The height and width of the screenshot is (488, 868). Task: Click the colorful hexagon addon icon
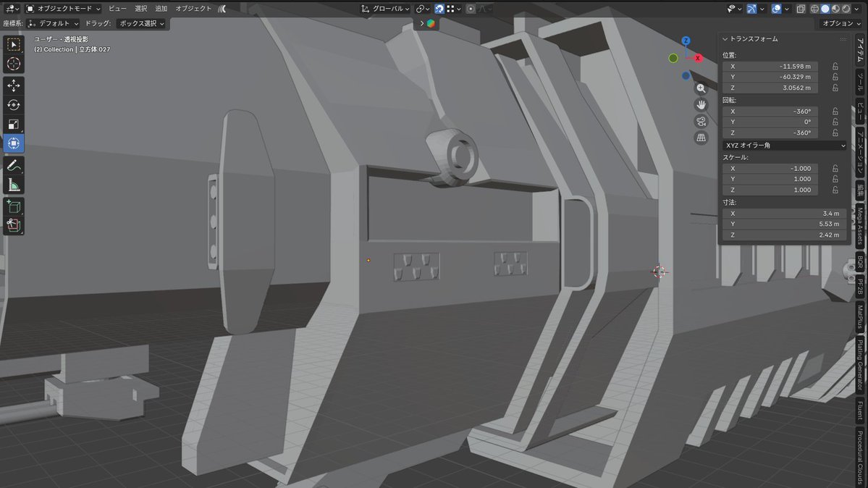431,23
